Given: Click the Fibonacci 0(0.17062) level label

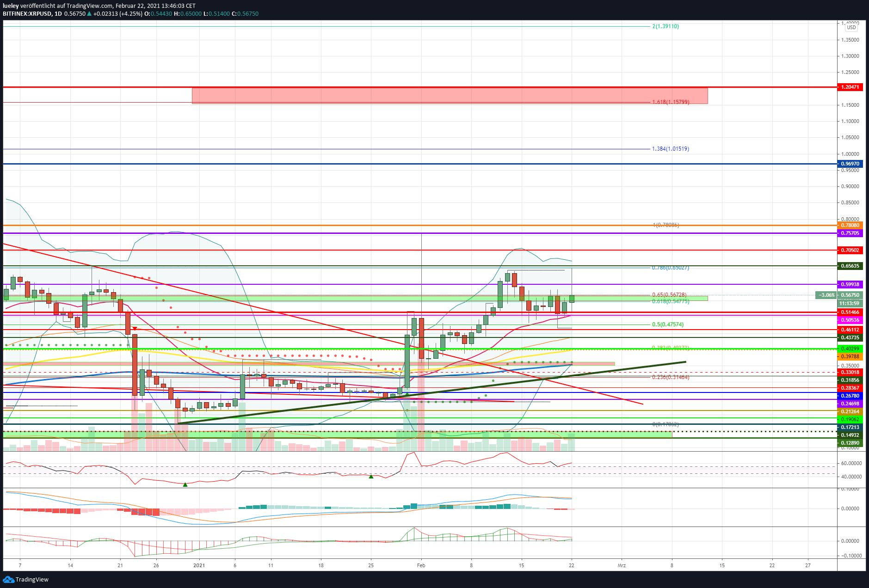Looking at the screenshot, I should pos(666,424).
